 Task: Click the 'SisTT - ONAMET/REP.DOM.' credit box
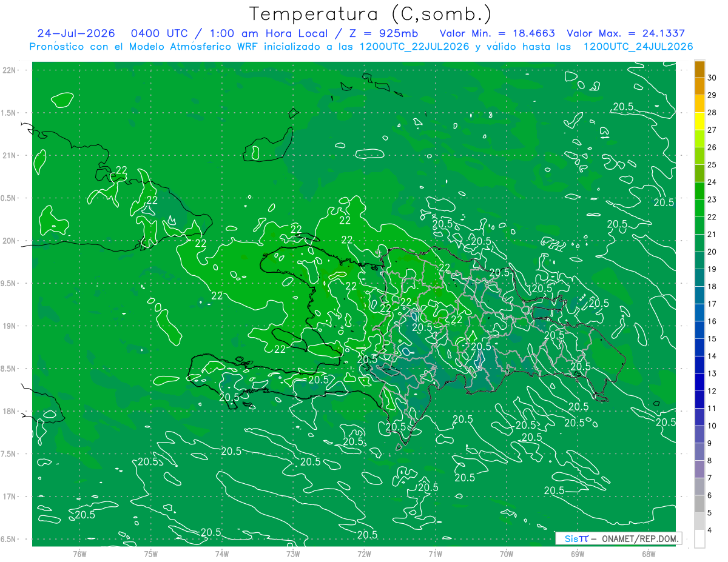pyautogui.click(x=618, y=538)
